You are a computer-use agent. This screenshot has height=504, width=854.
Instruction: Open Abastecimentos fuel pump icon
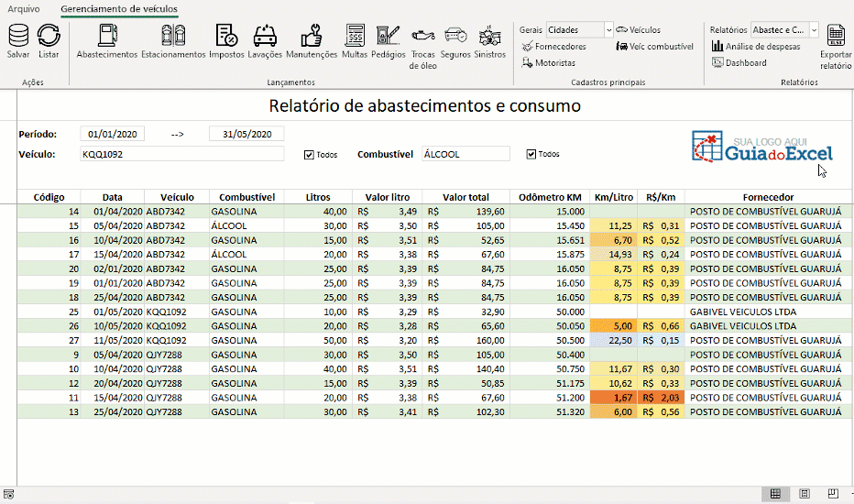click(107, 37)
